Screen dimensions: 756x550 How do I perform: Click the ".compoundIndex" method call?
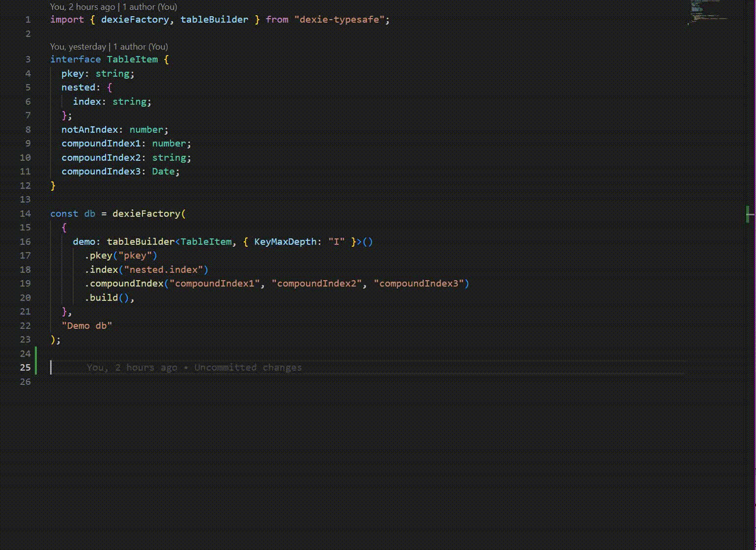pos(124,284)
